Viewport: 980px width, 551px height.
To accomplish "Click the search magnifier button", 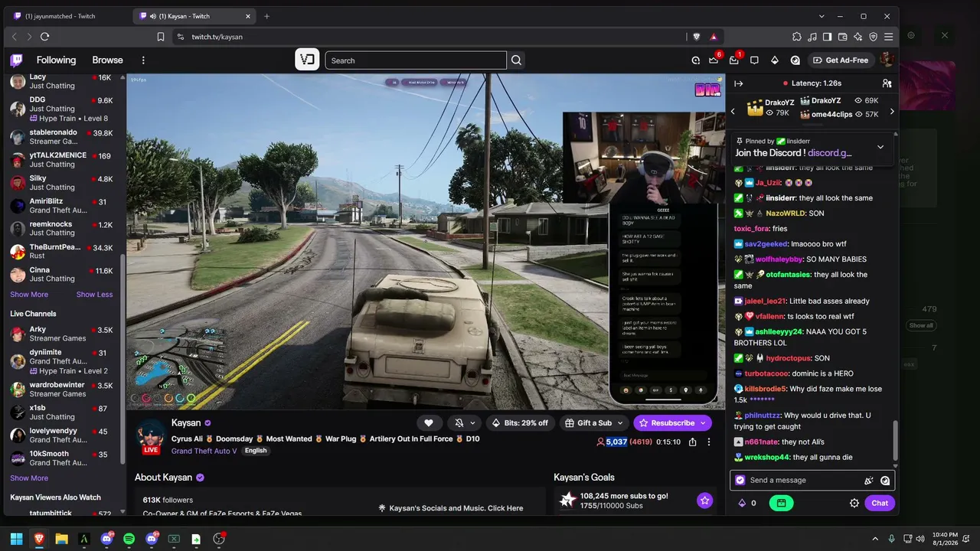I will click(517, 60).
